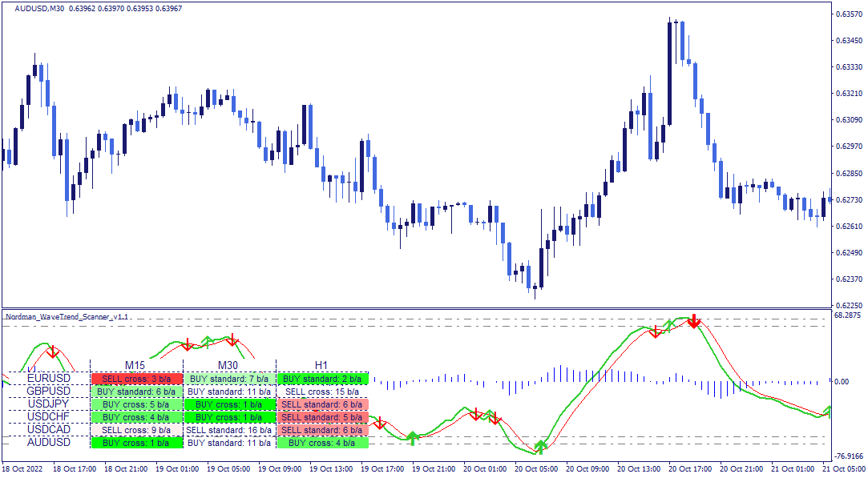Click the tallest candle at the chart high
Viewport: 868px width, 478px height.
pos(669,72)
